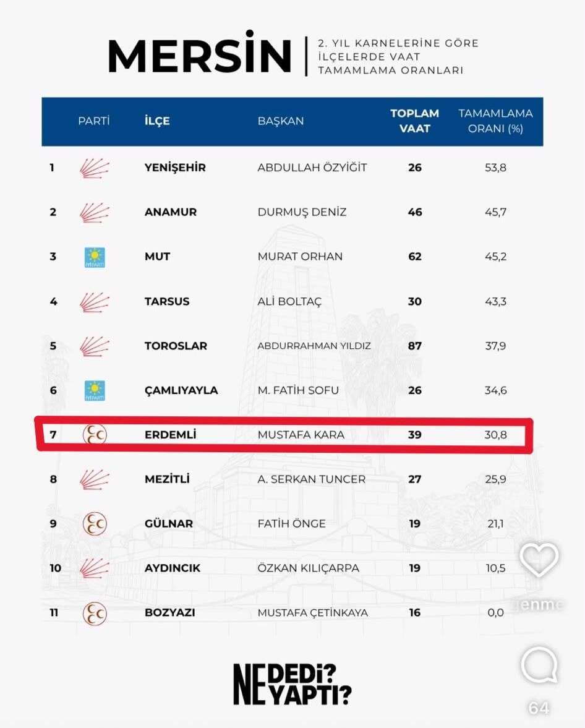The height and width of the screenshot is (728, 585).
Task: Click the İYİ Parti logo beside Mut
Action: [x=95, y=257]
